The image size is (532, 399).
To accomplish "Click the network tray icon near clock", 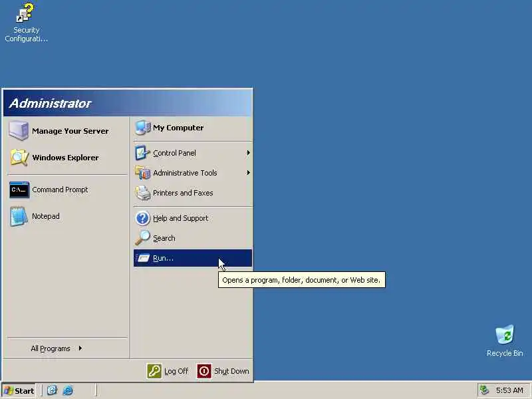I will (484, 390).
